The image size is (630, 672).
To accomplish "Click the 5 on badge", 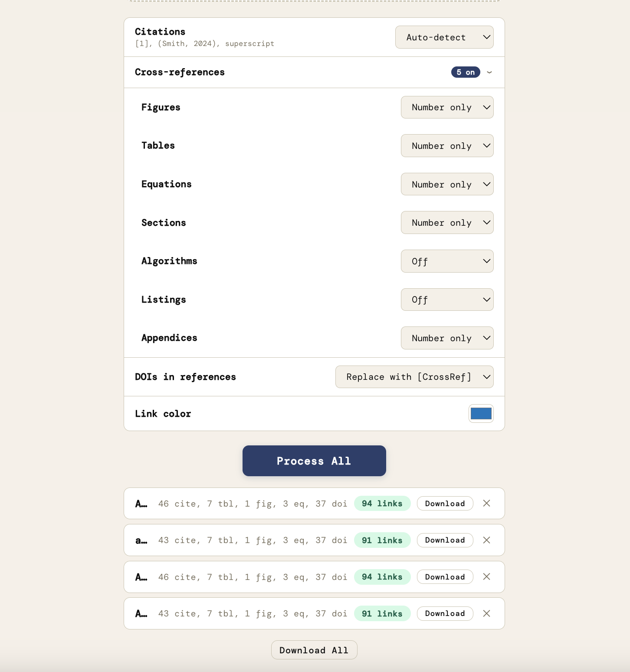I will click(465, 72).
